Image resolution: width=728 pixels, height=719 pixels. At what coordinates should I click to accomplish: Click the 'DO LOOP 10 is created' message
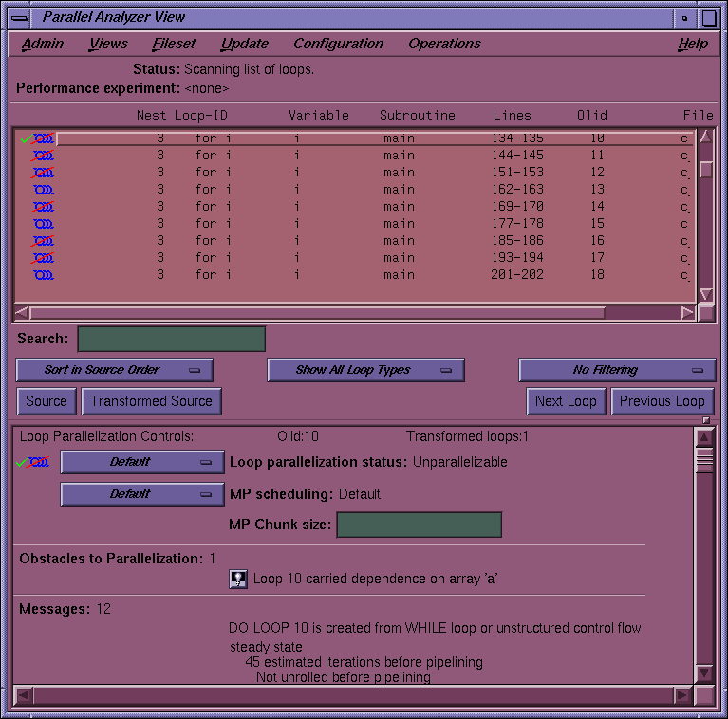pos(435,628)
